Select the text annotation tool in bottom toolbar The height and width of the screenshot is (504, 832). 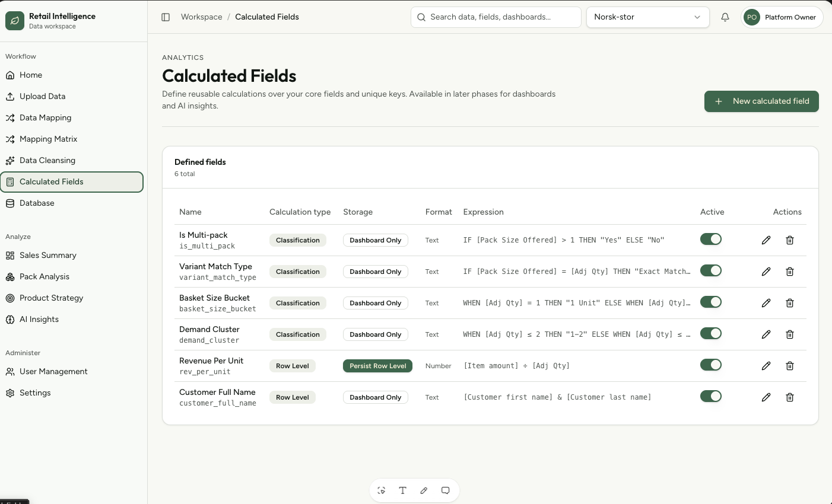403,490
